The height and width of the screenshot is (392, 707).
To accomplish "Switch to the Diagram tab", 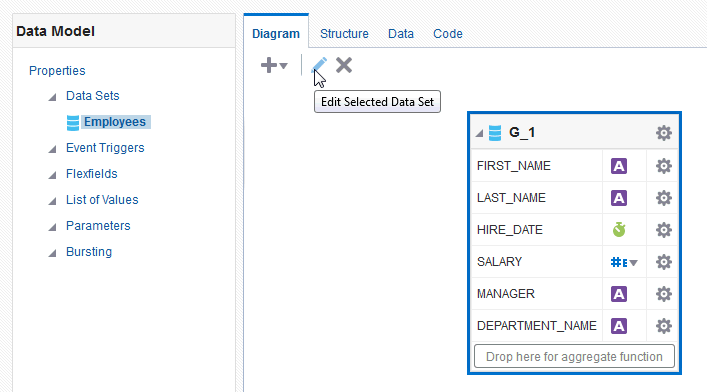I will [x=276, y=34].
